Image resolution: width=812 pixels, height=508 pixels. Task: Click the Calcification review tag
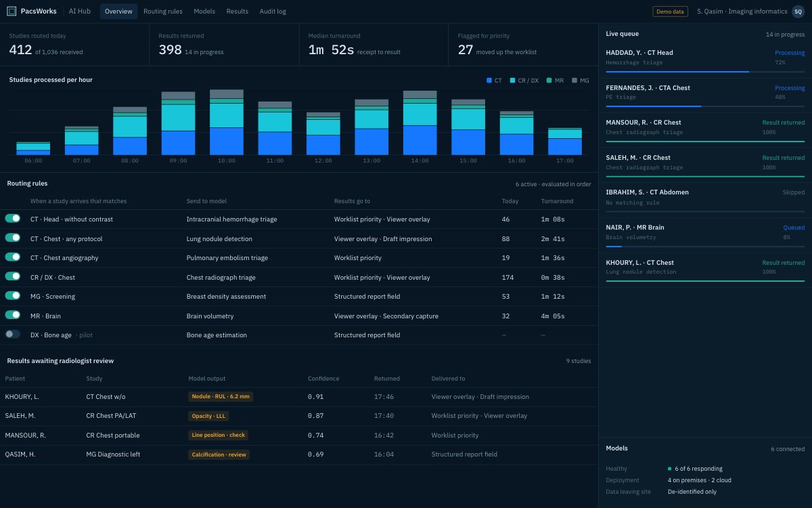click(x=219, y=454)
